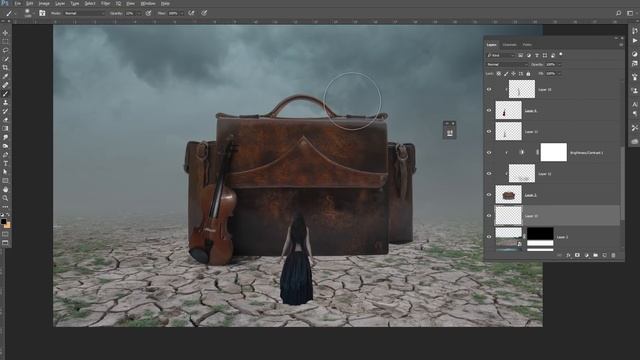Viewport: 640px width, 360px height.
Task: Click the Add layer mask icon
Action: tap(577, 255)
